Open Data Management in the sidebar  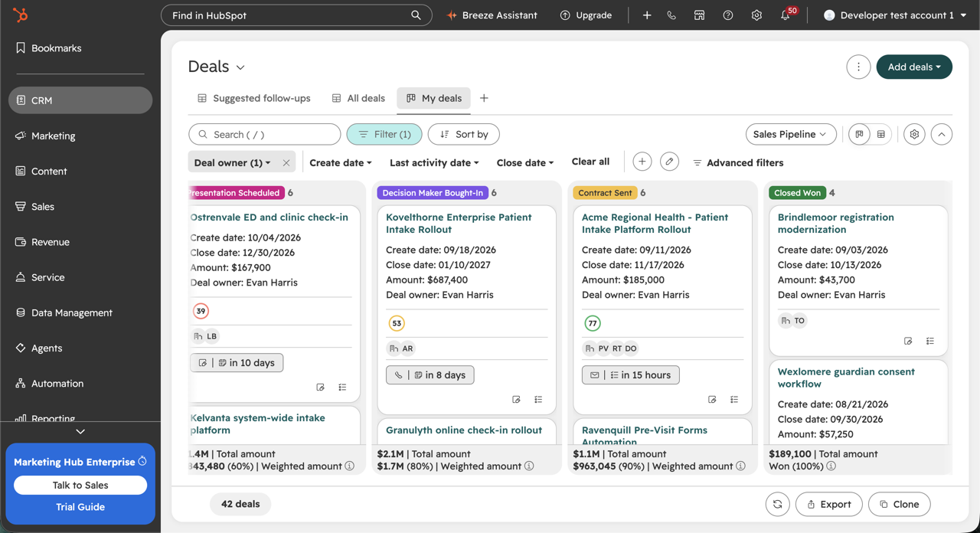(80, 312)
